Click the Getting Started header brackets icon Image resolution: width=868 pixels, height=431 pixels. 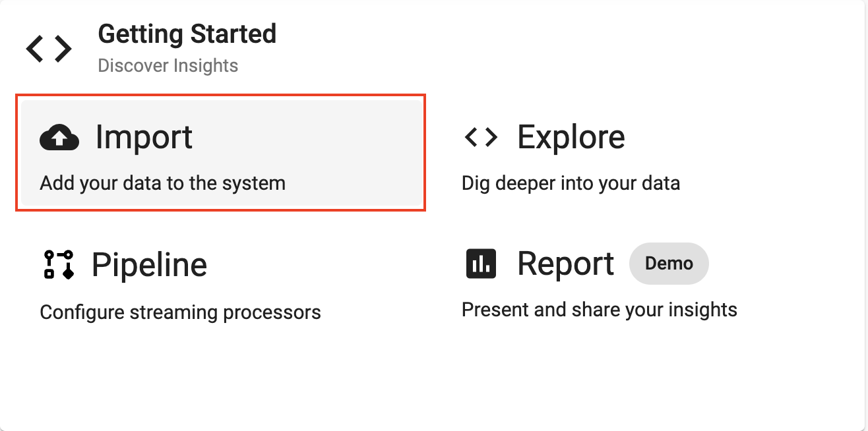pyautogui.click(x=49, y=49)
